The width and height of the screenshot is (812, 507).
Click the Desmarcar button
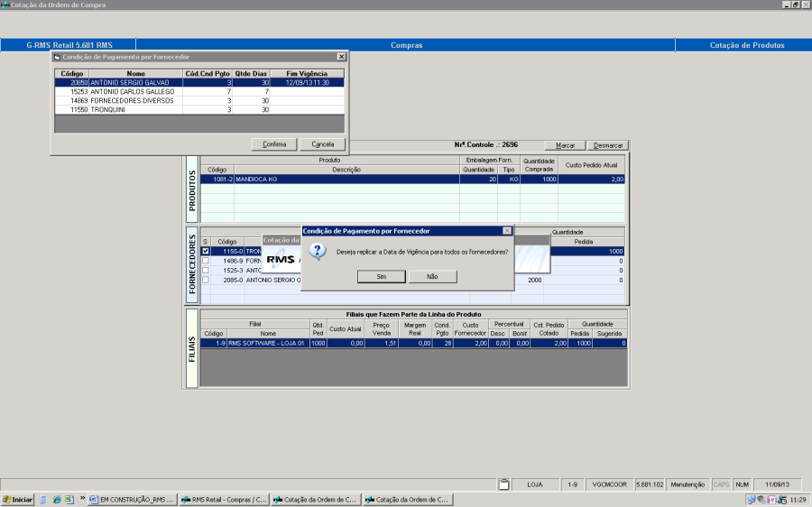coord(608,145)
